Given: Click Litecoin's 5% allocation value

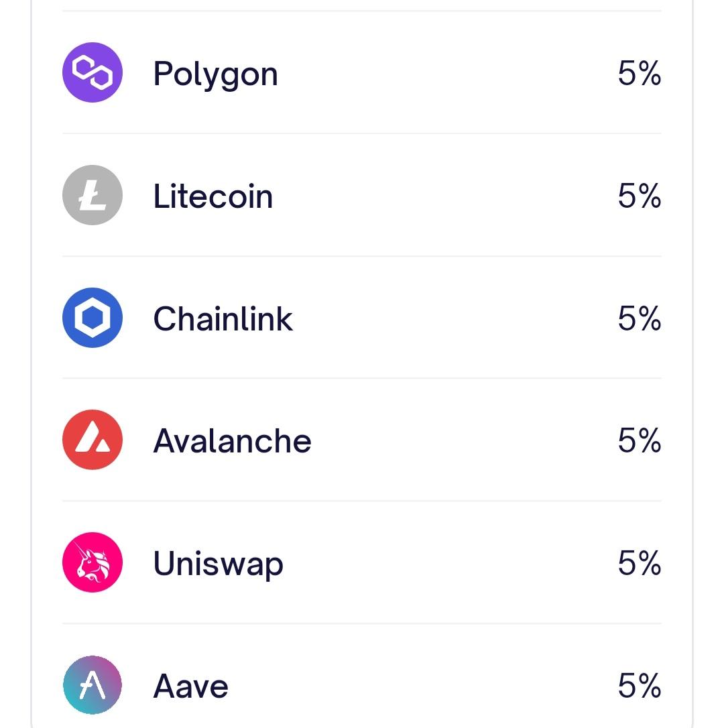Looking at the screenshot, I should click(639, 196).
